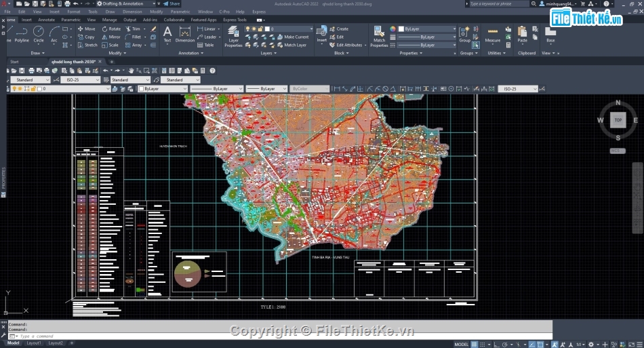Select the Circle draw tool
Viewport: 644px width, 348px height.
(x=39, y=35)
